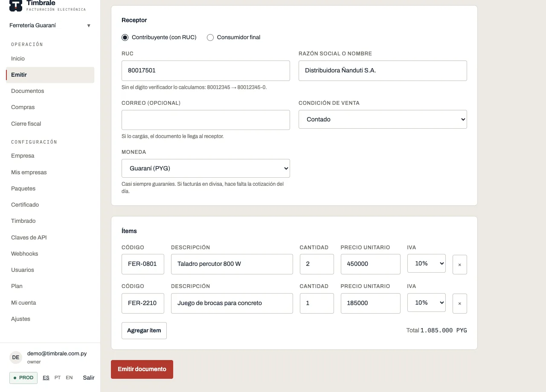This screenshot has height=392, width=546.
Task: Focus the RUC input field
Action: [x=206, y=71]
